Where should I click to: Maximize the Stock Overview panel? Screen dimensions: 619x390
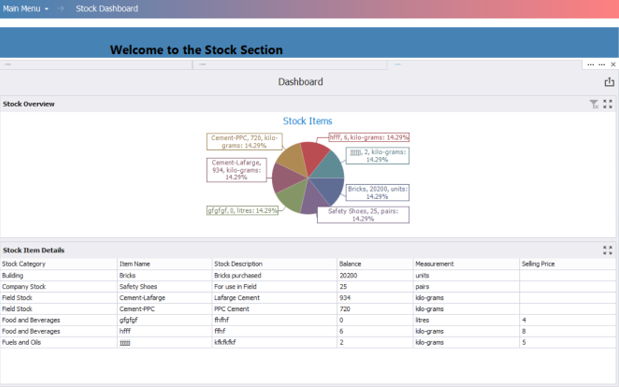click(608, 104)
